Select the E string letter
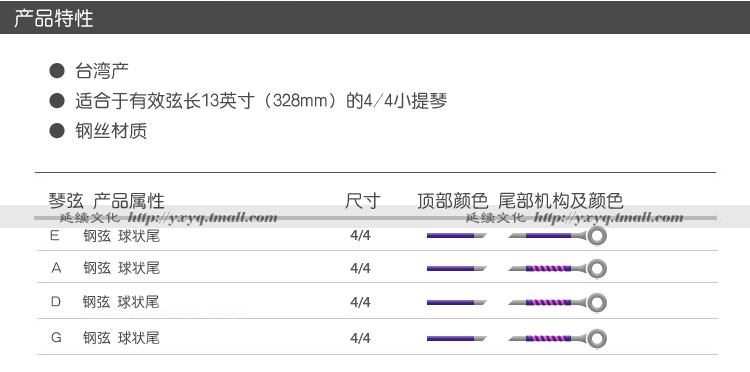This screenshot has height=372, width=750. coord(55,236)
